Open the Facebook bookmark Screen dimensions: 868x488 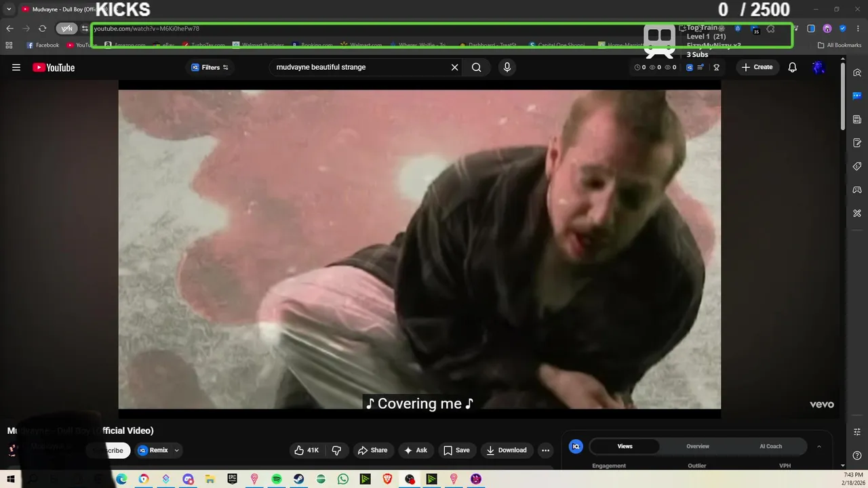coord(43,45)
